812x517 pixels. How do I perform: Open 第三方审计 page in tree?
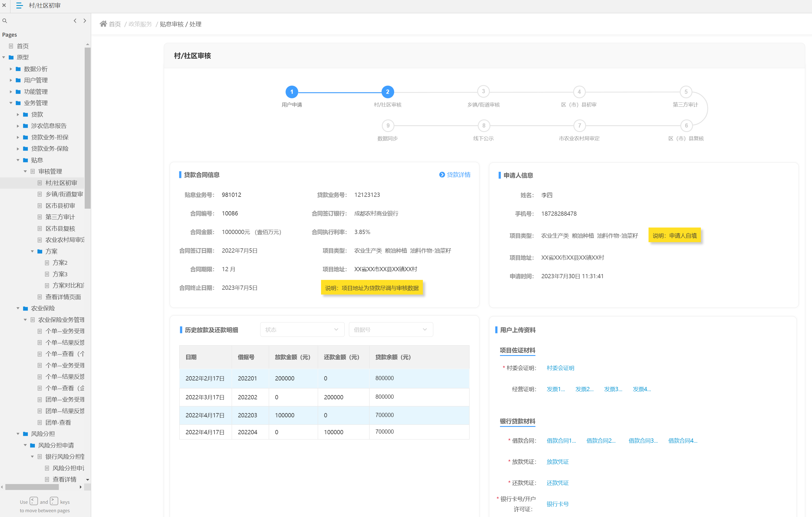coord(60,217)
